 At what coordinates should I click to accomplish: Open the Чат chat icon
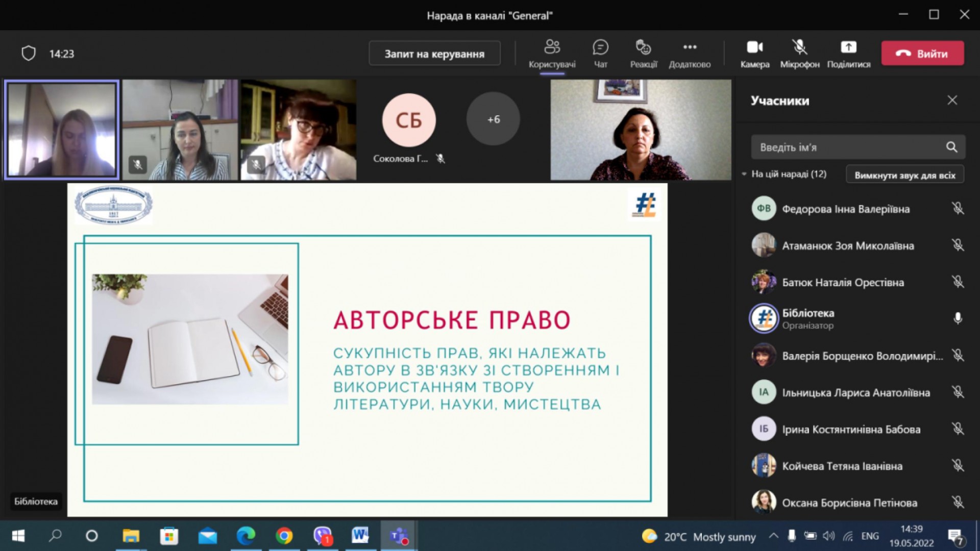pos(600,53)
